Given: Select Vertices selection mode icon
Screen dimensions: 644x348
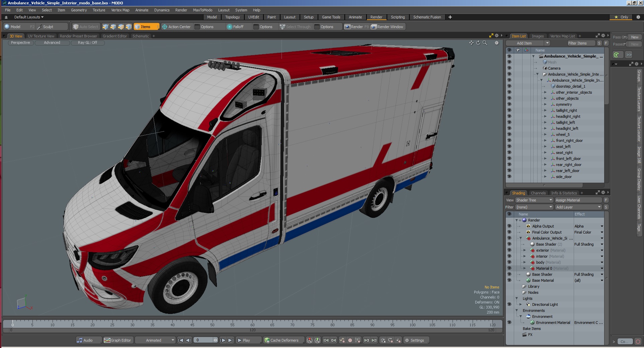Looking at the screenshot, I should 105,27.
